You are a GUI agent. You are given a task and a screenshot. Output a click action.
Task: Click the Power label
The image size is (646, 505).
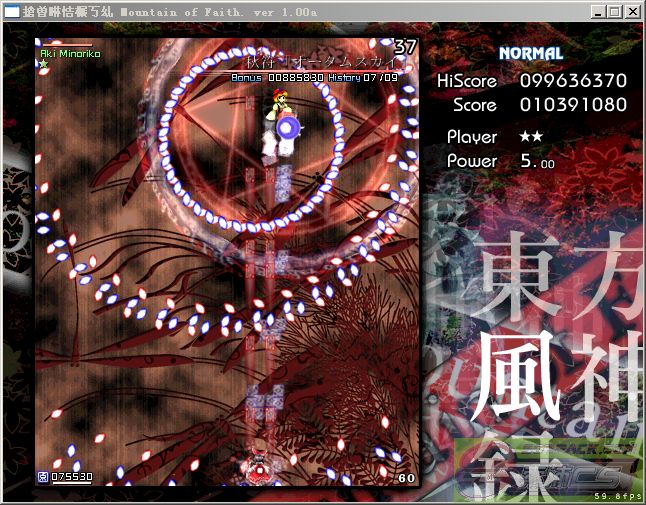(472, 161)
